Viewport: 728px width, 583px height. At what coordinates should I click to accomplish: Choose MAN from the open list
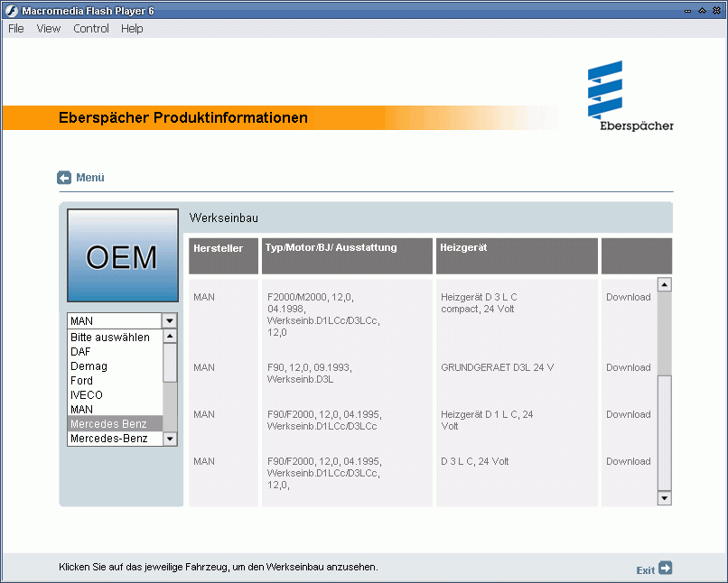(115, 409)
